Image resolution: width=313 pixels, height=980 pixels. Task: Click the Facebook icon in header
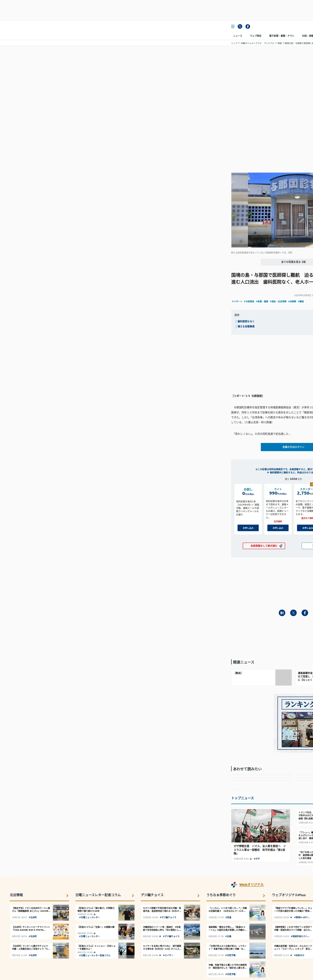tap(248, 27)
